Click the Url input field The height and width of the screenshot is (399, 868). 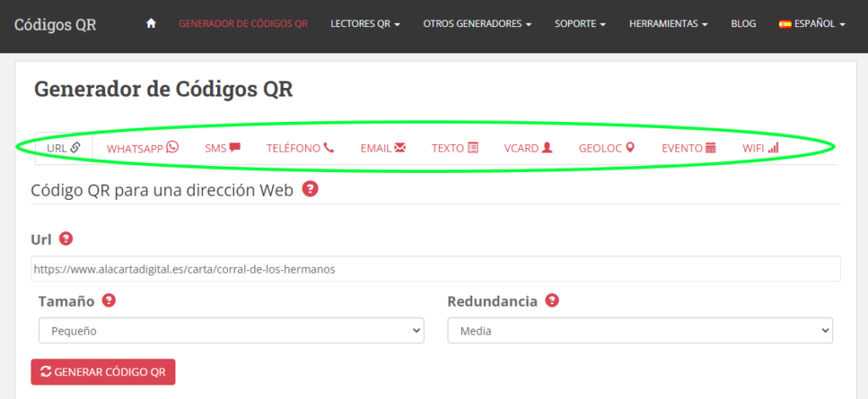tap(436, 269)
